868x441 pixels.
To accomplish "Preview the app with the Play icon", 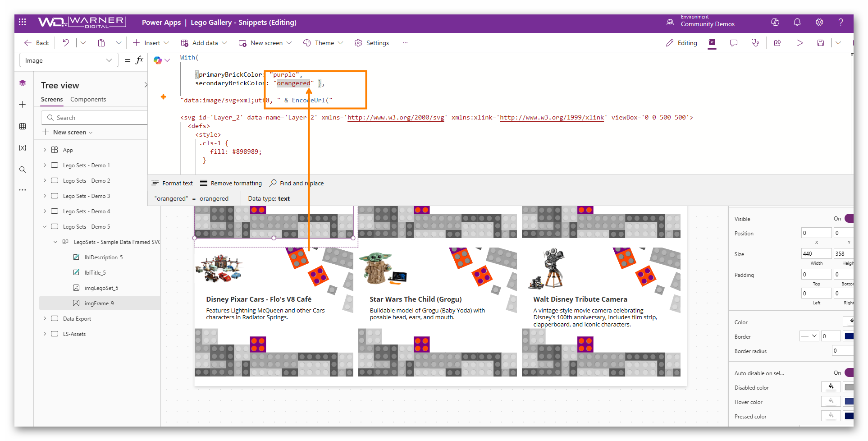I will [799, 43].
